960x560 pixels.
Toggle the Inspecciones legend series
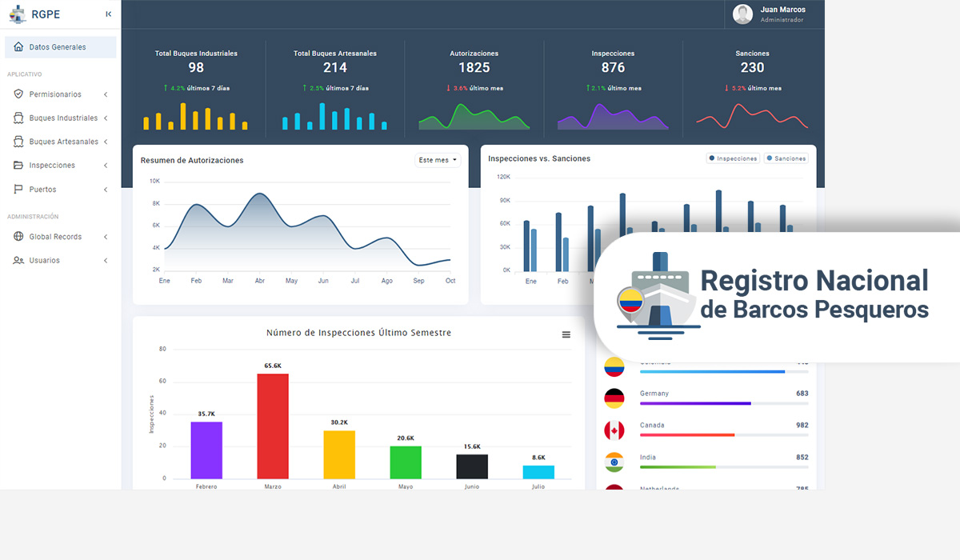(733, 158)
